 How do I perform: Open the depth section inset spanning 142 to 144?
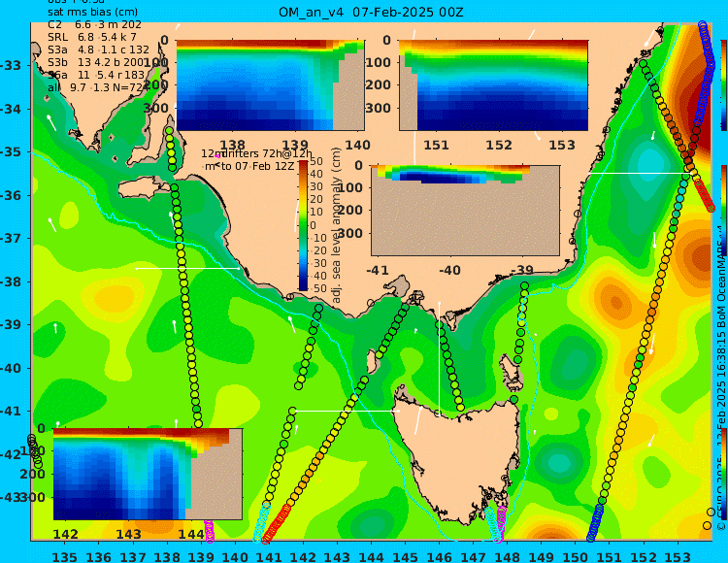(148, 474)
